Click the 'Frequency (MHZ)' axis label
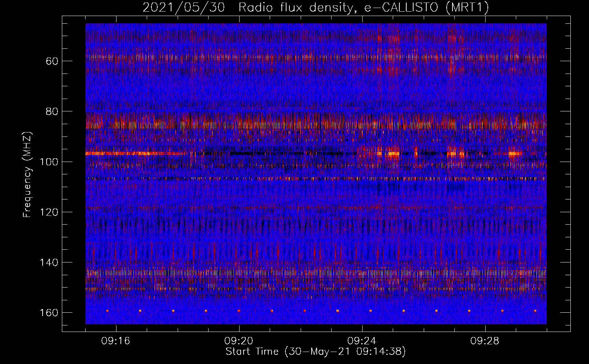 click(27, 175)
